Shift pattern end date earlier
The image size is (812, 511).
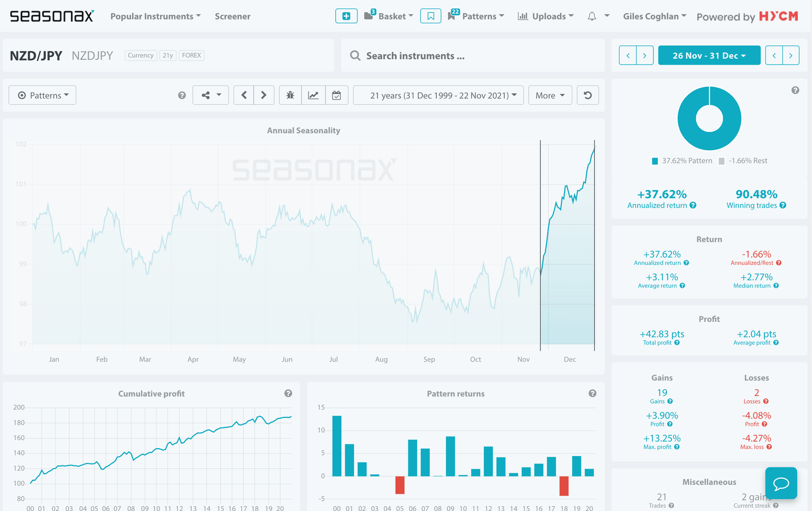[x=774, y=56]
